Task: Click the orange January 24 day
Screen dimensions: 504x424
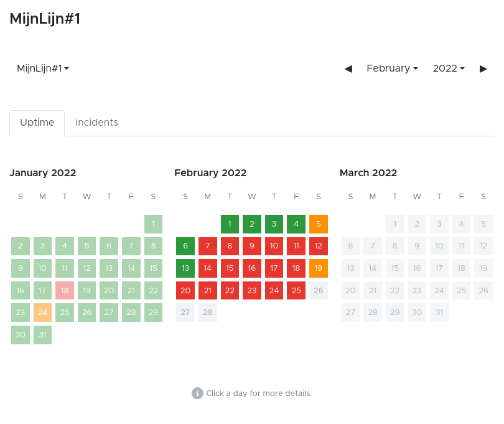Action: point(42,313)
